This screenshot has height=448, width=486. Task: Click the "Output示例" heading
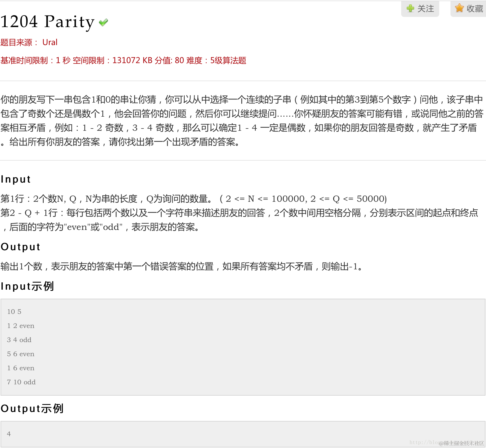(x=32, y=409)
